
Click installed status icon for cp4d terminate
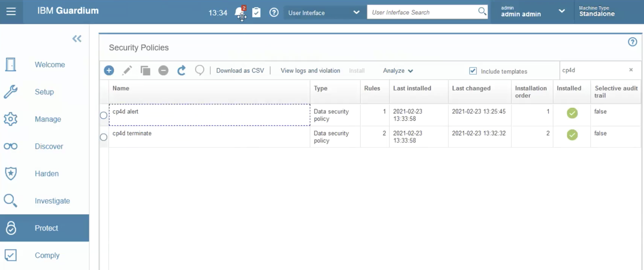[x=572, y=135]
